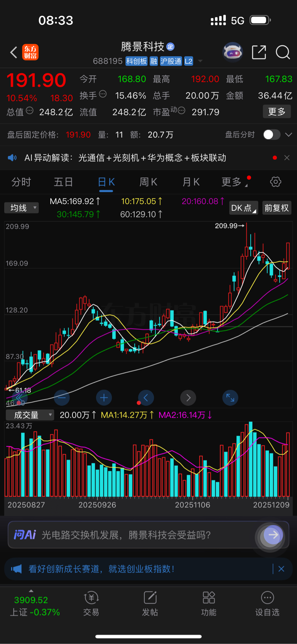This screenshot has width=297, height=644.
Task: Expand the after-hours panel chevron
Action: point(288,135)
